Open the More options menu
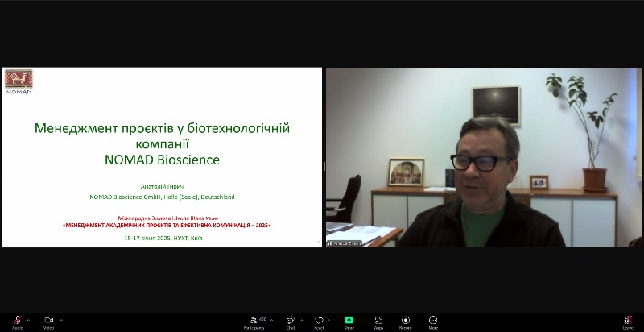The width and height of the screenshot is (644, 332). pyautogui.click(x=433, y=322)
